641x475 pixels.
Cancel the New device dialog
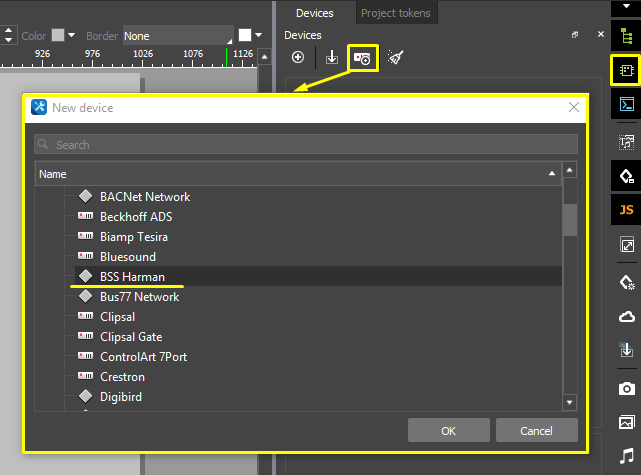(536, 430)
